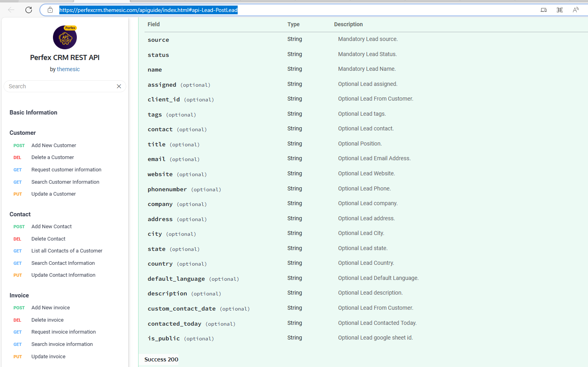588x367 pixels.
Task: Open Update invoice endpoint
Action: pos(49,357)
